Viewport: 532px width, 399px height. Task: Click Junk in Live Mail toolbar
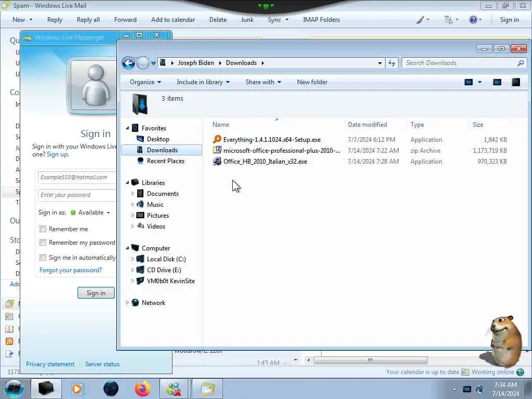click(x=247, y=20)
